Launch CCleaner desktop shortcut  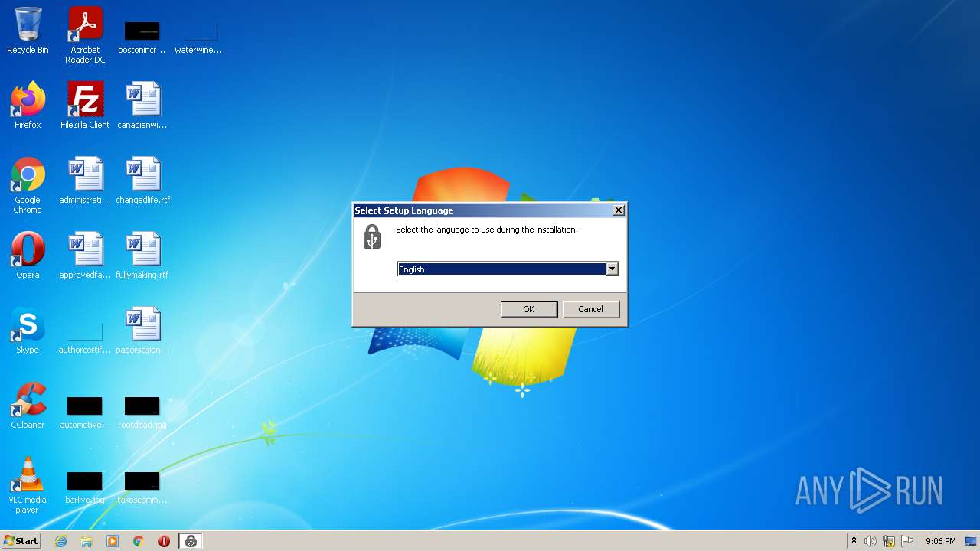click(28, 406)
